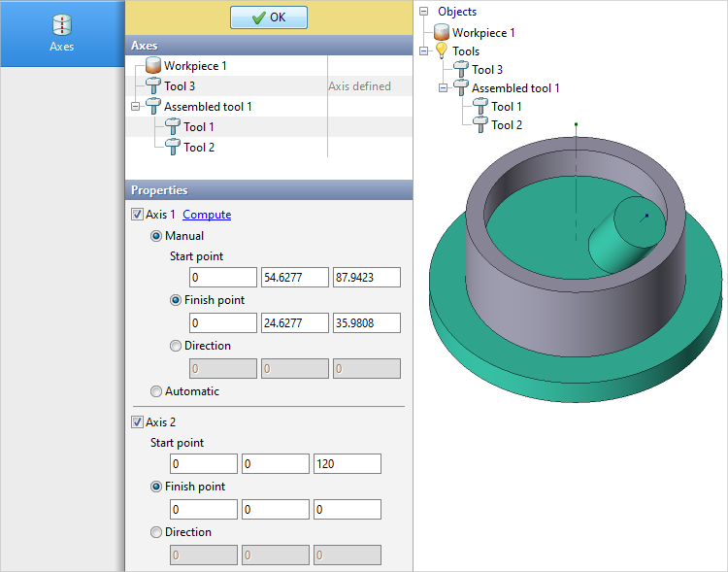Open the Axes sidebar icon
The image size is (728, 572).
click(61, 25)
